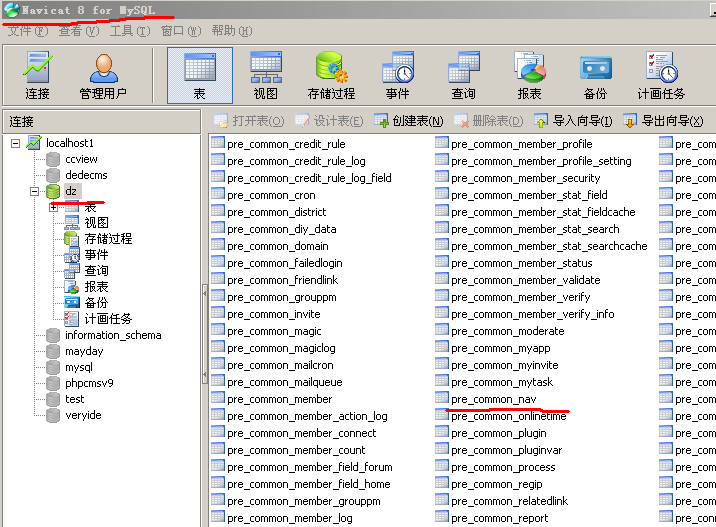Select 报表 node under dz
The width and height of the screenshot is (716, 527).
[x=96, y=287]
